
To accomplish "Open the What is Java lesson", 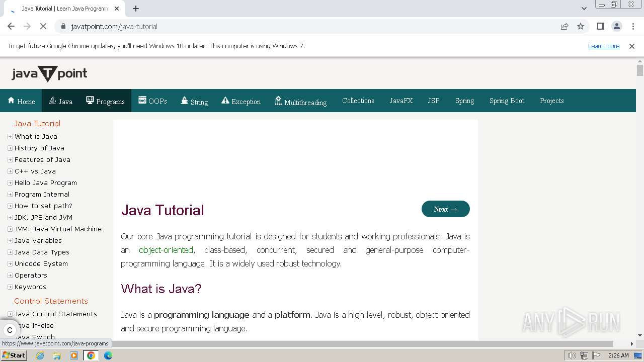I will tap(36, 136).
